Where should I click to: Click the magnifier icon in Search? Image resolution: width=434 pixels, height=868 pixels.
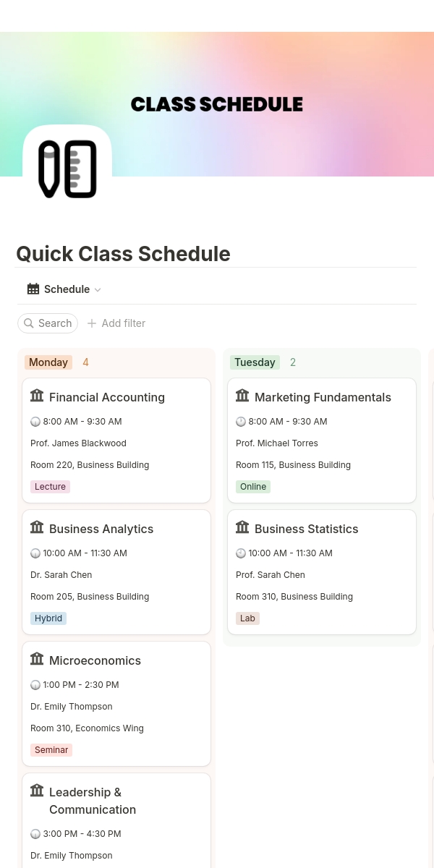(29, 323)
